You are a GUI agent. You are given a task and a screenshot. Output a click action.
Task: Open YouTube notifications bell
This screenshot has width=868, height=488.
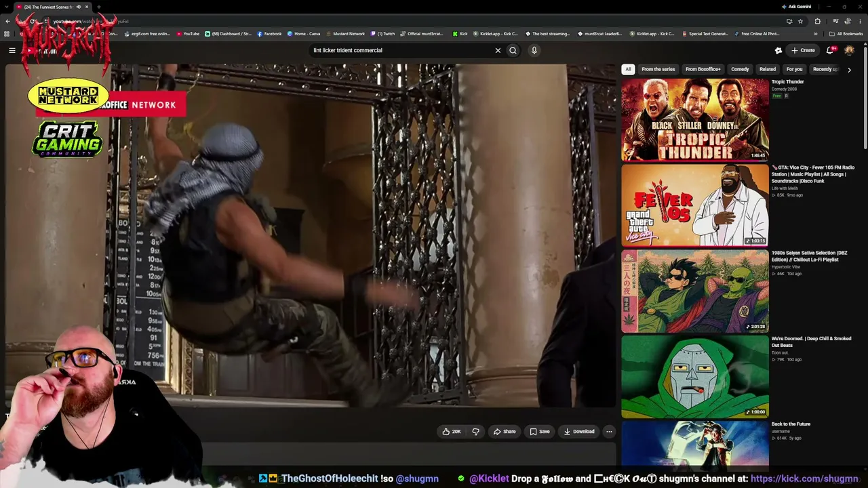click(x=830, y=50)
